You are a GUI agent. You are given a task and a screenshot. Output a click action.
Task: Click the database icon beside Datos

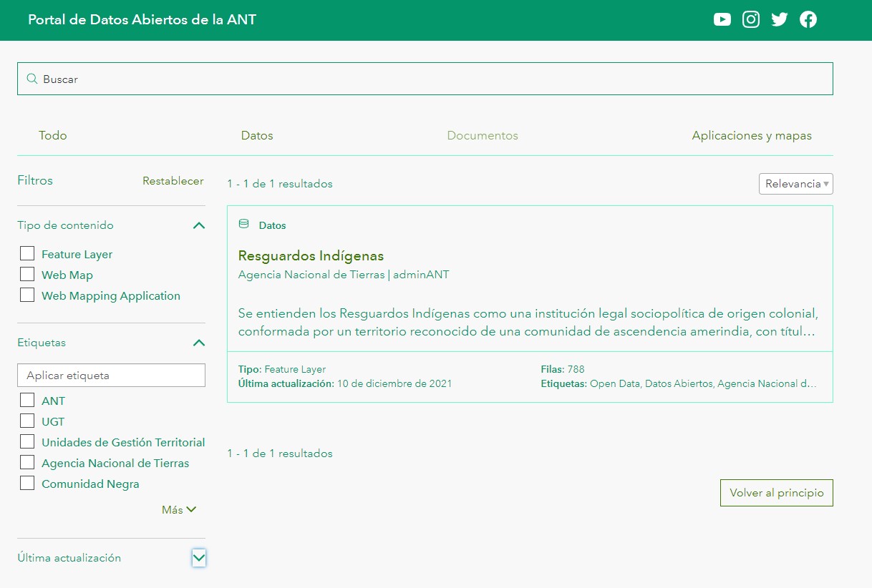(243, 225)
